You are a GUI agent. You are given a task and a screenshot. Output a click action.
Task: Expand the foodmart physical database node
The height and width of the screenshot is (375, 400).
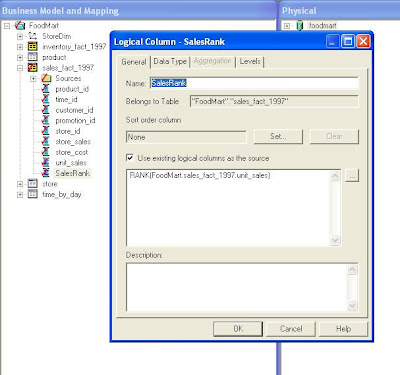pos(287,26)
